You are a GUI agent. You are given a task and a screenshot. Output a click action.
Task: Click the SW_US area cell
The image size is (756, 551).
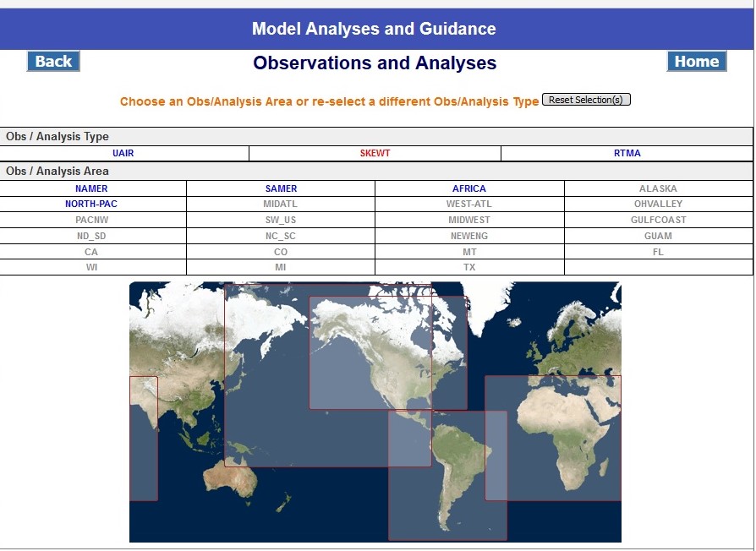pyautogui.click(x=280, y=220)
